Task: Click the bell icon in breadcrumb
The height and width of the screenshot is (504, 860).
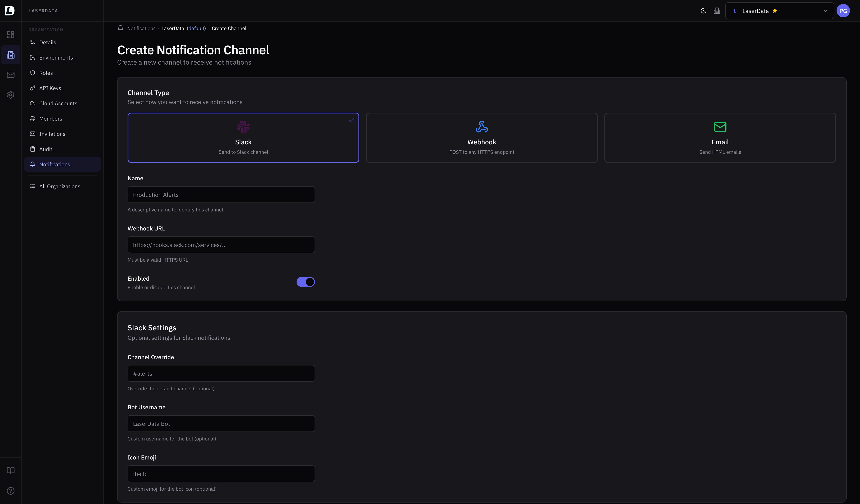Action: coord(120,28)
